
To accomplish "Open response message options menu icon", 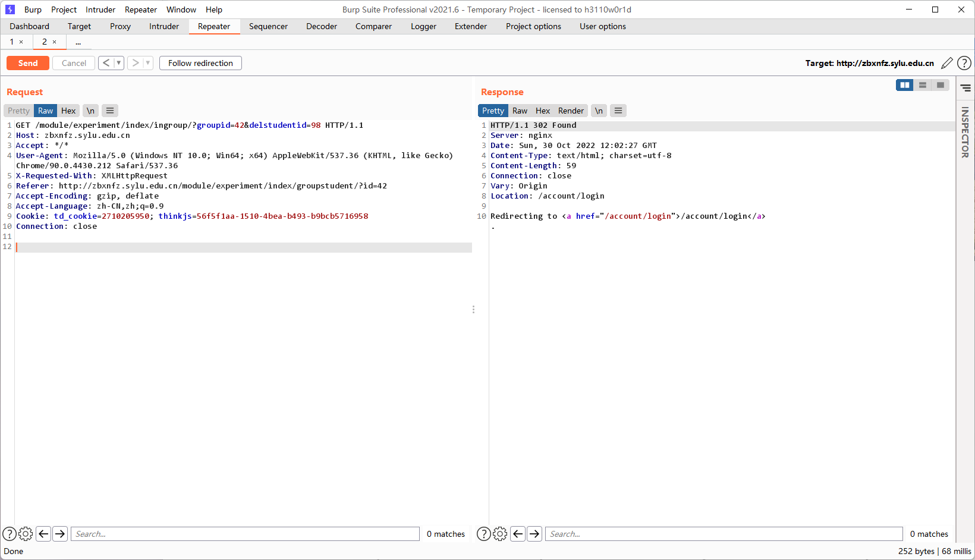I will point(618,111).
